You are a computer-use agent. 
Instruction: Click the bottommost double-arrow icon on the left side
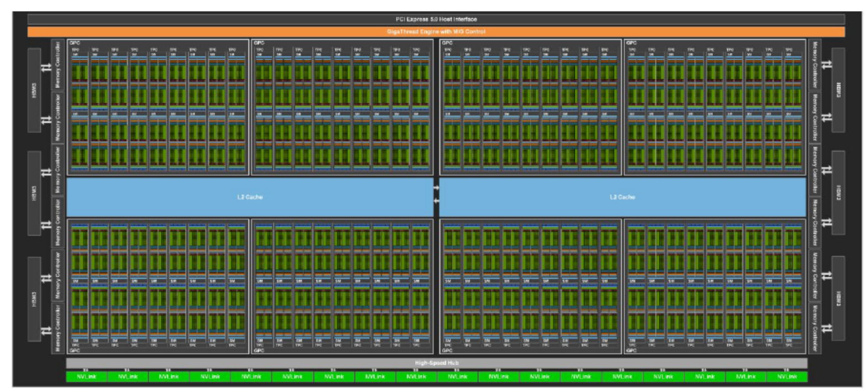pos(46,330)
